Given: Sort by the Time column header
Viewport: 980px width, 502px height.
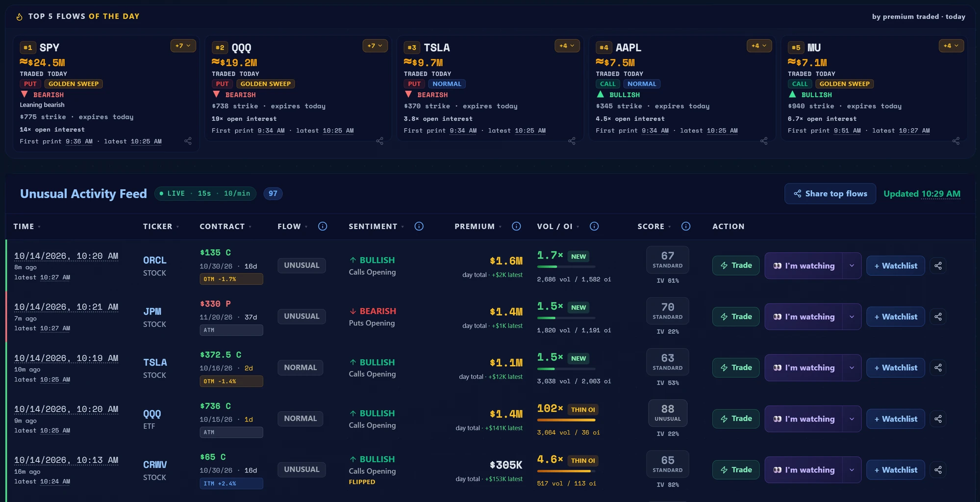Looking at the screenshot, I should [x=27, y=226].
